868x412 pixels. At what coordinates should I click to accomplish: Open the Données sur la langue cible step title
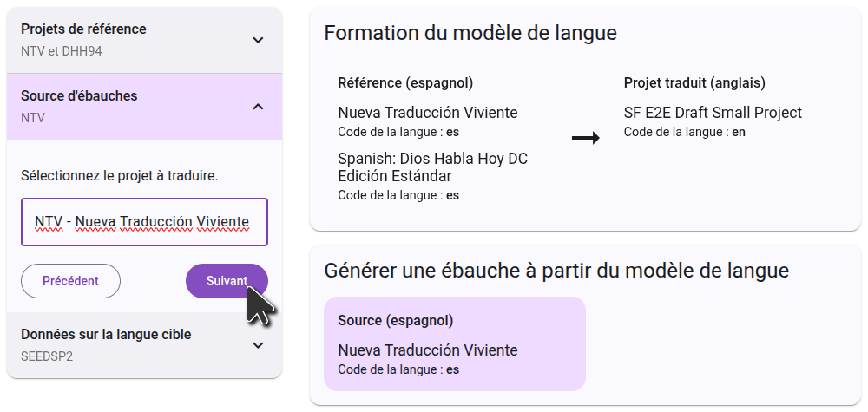106,335
